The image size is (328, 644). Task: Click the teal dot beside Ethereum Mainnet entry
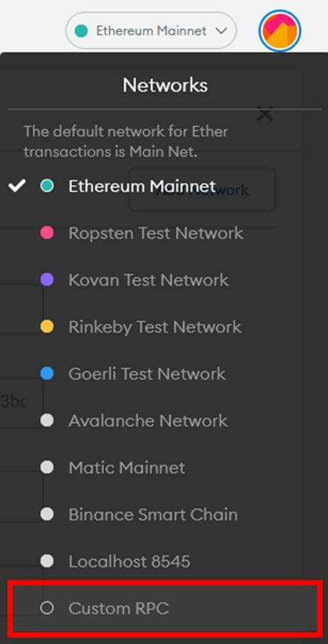coord(47,186)
